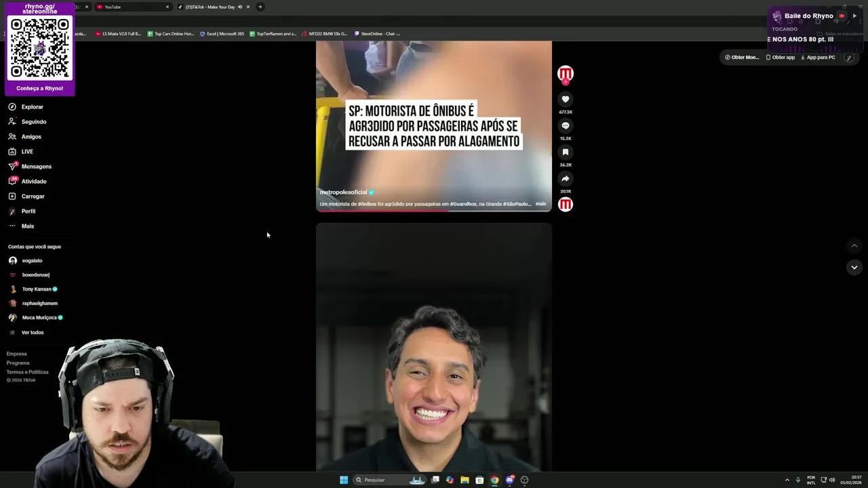Expand video description with mais
The width and height of the screenshot is (868, 488).
(540, 204)
